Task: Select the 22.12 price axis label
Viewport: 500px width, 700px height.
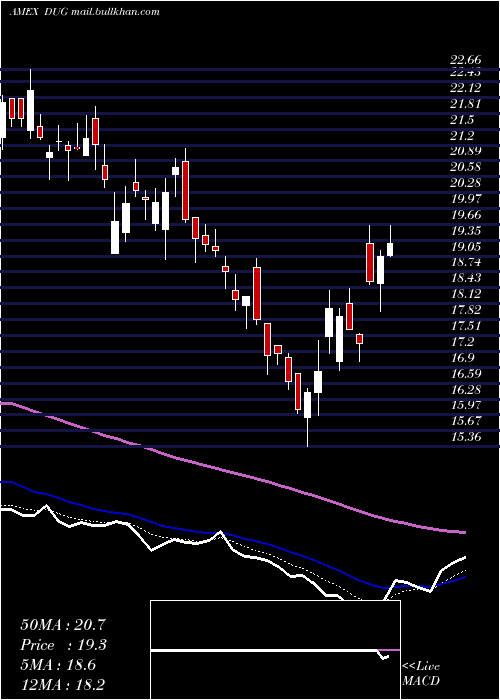Action: [465, 88]
